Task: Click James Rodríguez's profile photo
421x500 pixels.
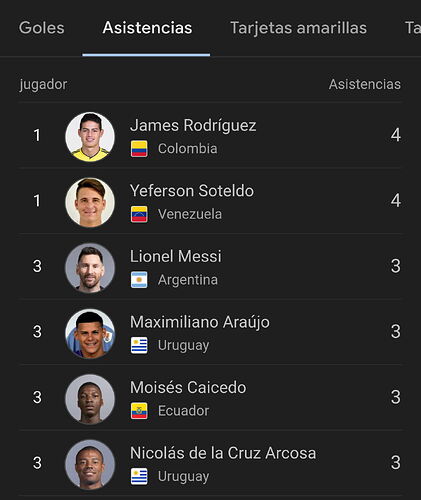Action: pos(90,137)
